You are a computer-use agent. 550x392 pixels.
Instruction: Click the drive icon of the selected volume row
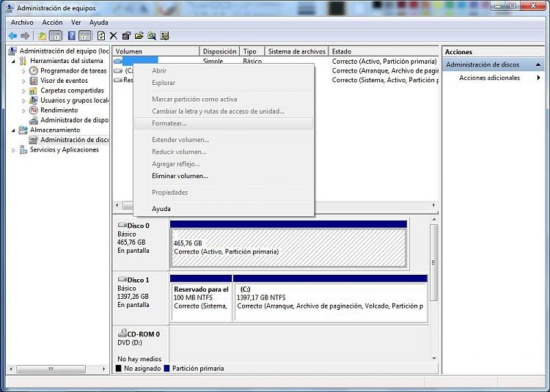point(118,61)
